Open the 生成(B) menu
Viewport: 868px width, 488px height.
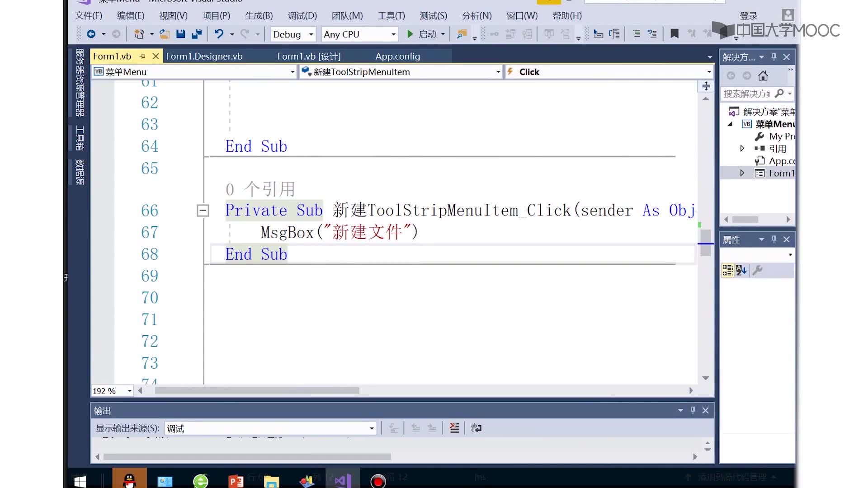point(259,16)
